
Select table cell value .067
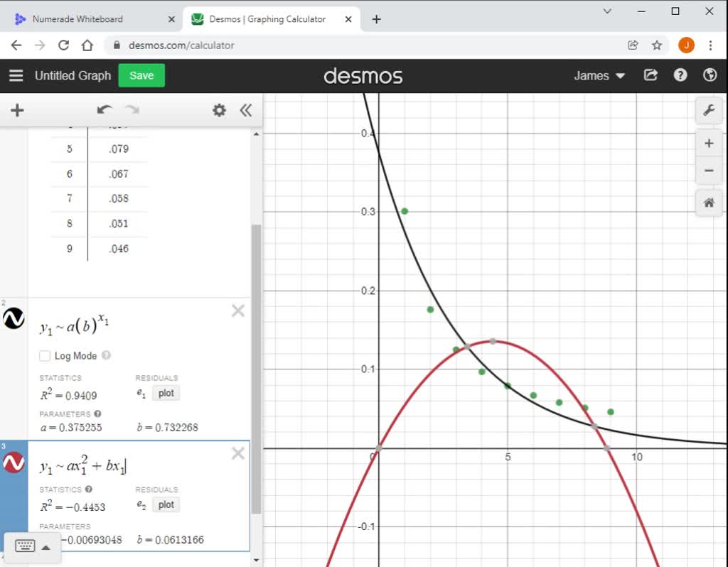(x=119, y=174)
